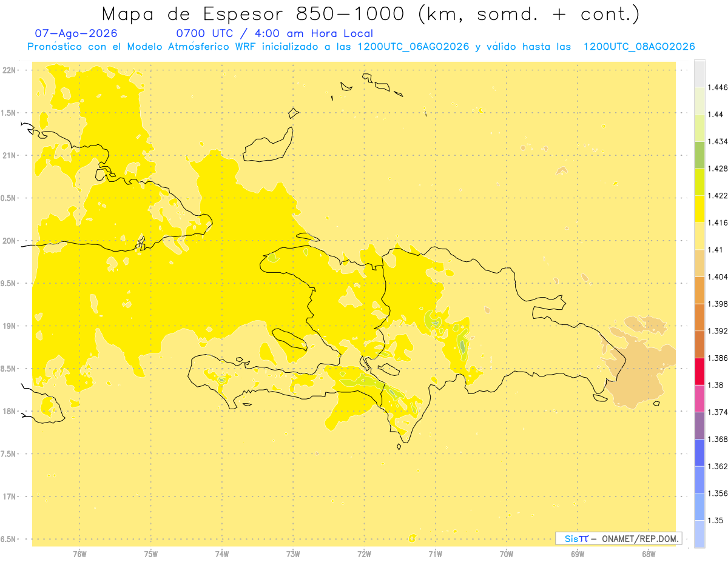This screenshot has height=562, width=728.
Task: Pick the tan swatch between 1.404 and 1.41
Action: [x=699, y=263]
